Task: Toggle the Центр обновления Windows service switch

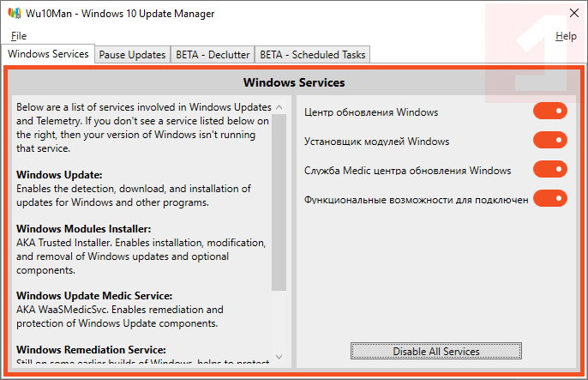Action: click(x=549, y=111)
